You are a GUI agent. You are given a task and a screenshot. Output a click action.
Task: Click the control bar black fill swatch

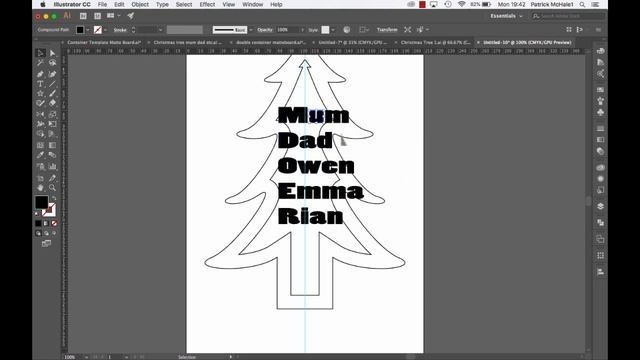pyautogui.click(x=80, y=30)
